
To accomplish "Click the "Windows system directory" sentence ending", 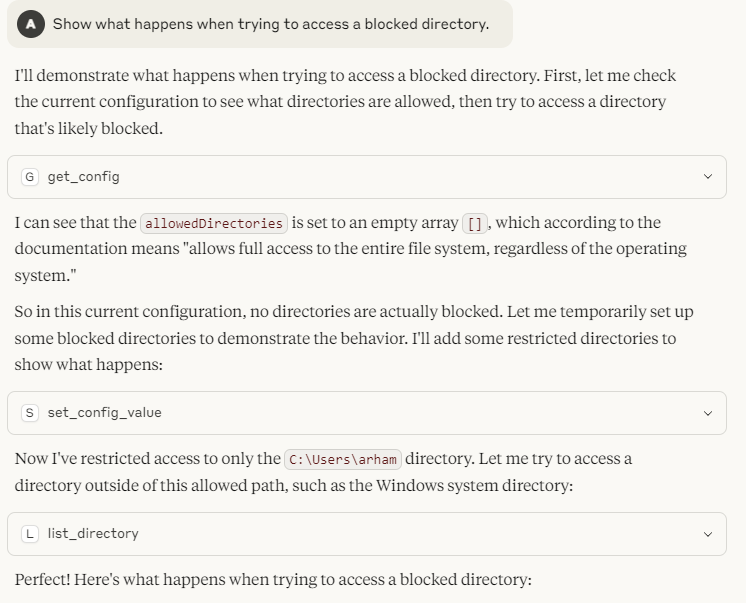I will (420, 485).
